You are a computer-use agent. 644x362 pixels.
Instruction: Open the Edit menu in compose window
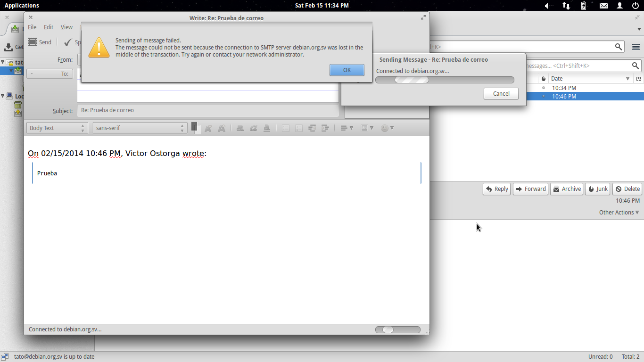point(49,27)
